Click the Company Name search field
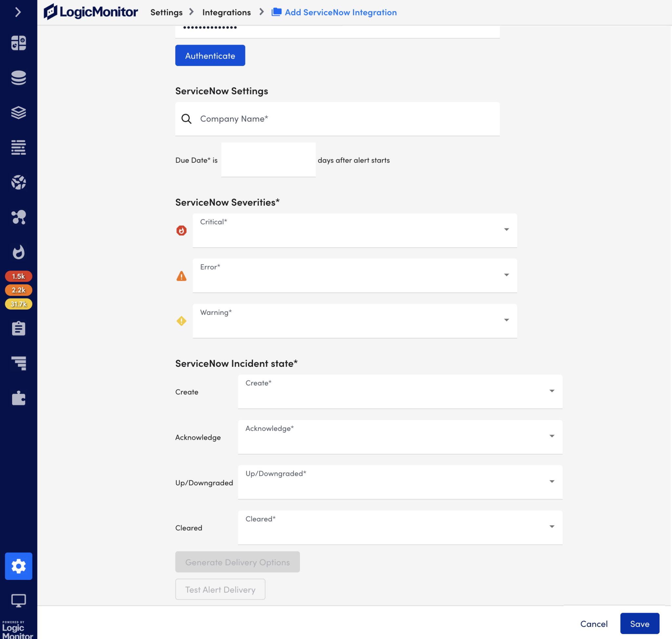The height and width of the screenshot is (639, 672). click(337, 119)
